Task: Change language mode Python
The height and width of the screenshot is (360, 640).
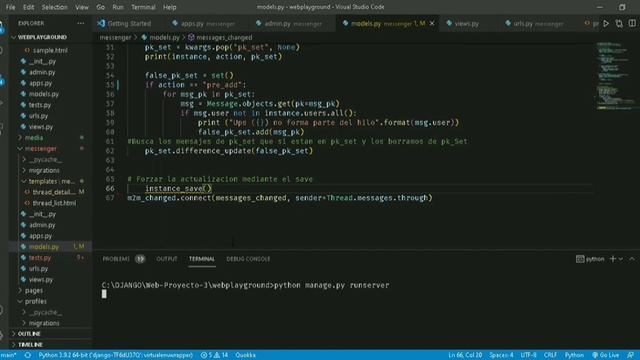Action: point(574,355)
